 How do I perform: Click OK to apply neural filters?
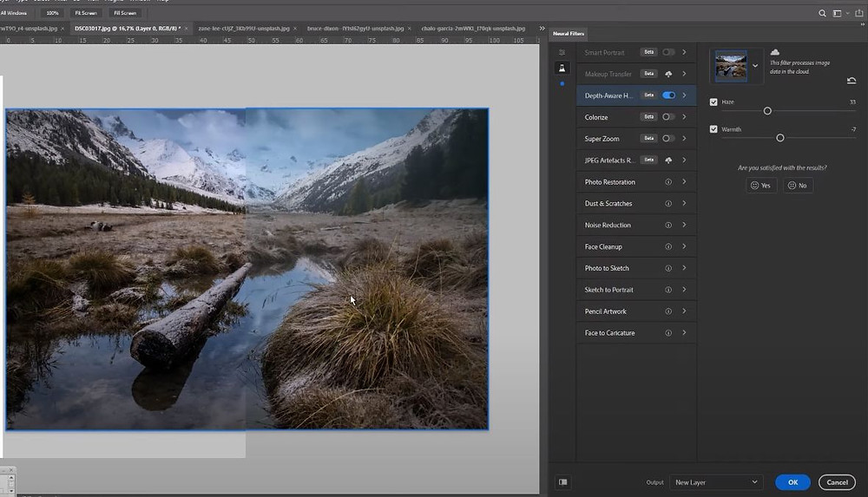(792, 482)
